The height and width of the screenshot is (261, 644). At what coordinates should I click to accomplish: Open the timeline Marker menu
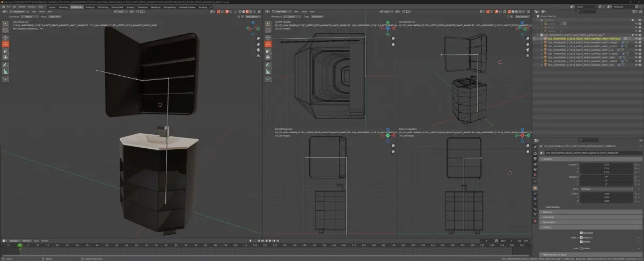point(45,241)
